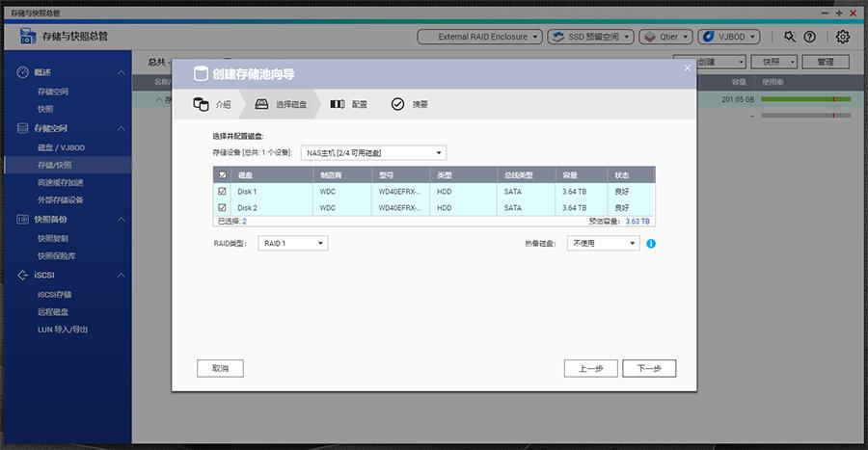
Task: Open the 热备磁盘 不使用 dropdown
Action: coord(604,243)
